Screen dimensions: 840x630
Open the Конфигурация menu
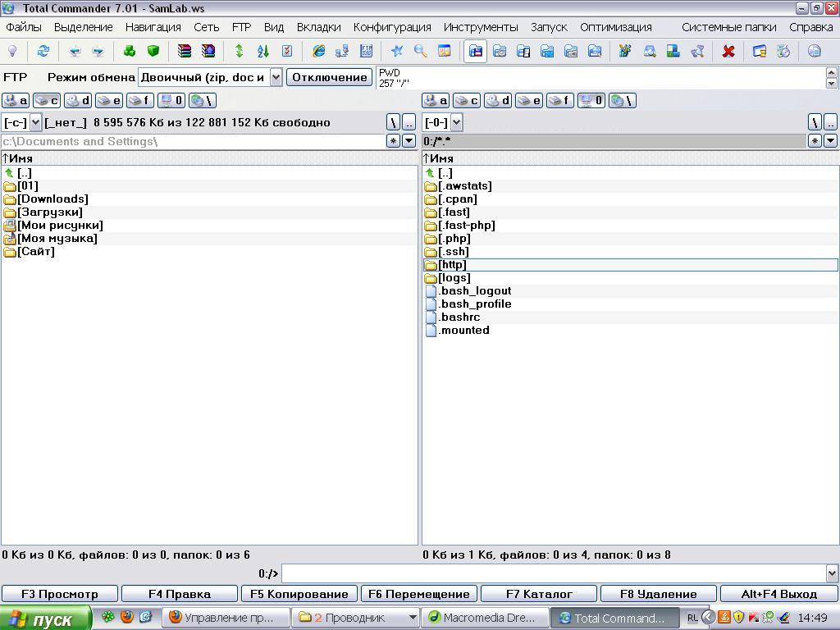coord(392,27)
